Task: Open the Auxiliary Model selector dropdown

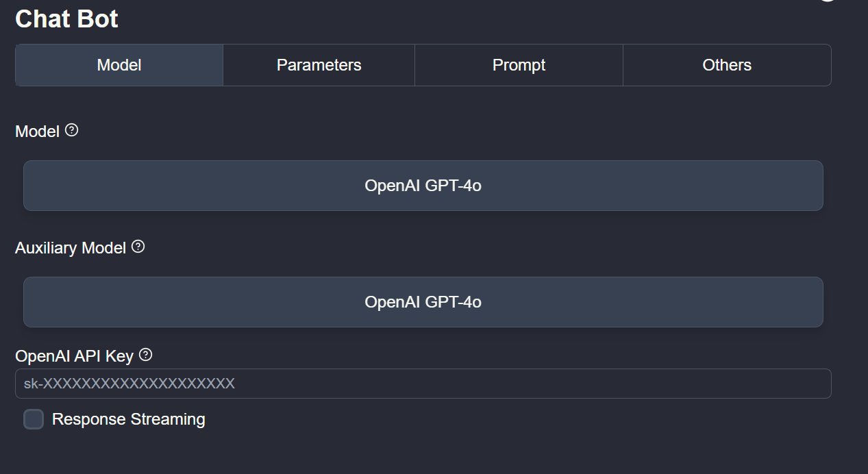Action: (423, 302)
